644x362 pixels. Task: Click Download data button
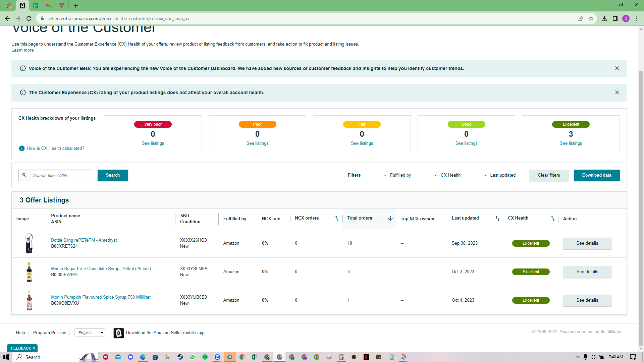[597, 175]
